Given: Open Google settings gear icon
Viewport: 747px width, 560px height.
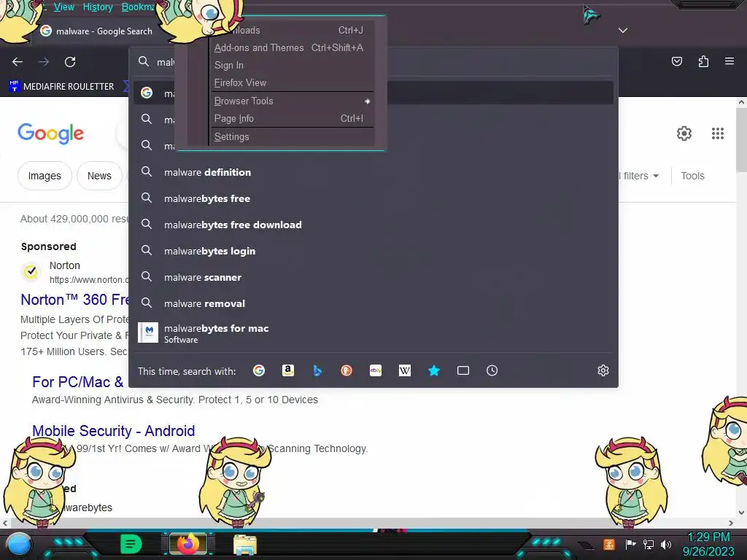Looking at the screenshot, I should pos(684,133).
